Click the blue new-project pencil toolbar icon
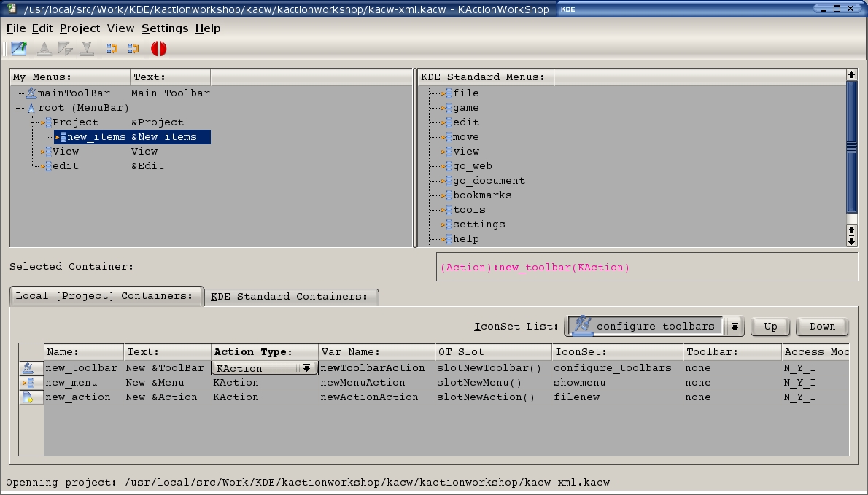The height and width of the screenshot is (495, 868). 19,49
